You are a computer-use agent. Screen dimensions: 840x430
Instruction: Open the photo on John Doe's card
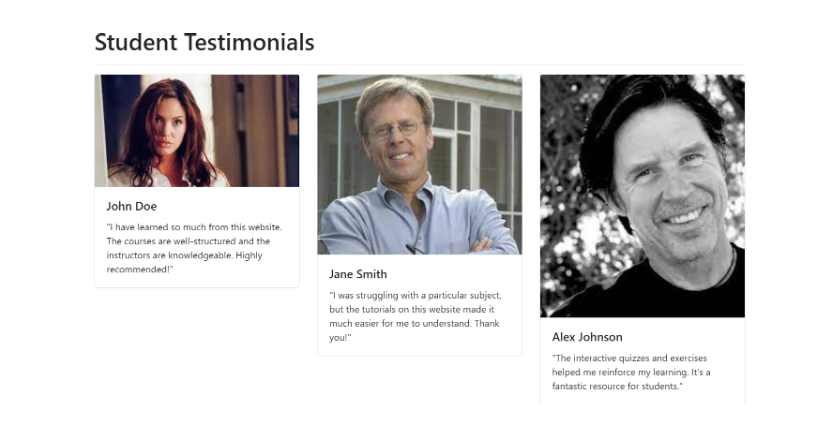click(197, 131)
